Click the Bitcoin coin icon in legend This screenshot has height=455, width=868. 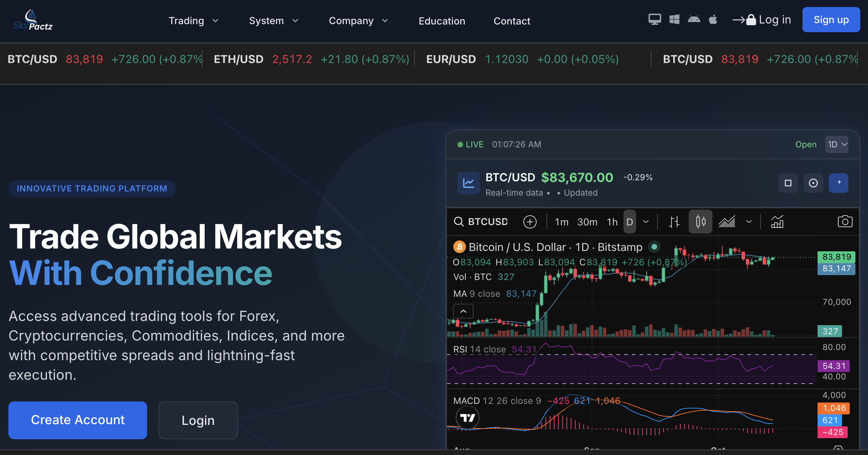tap(459, 247)
